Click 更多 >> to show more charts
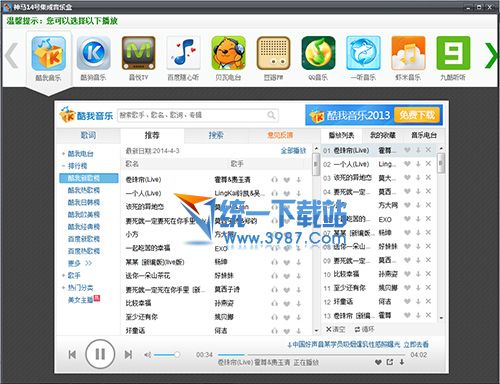 (x=80, y=263)
